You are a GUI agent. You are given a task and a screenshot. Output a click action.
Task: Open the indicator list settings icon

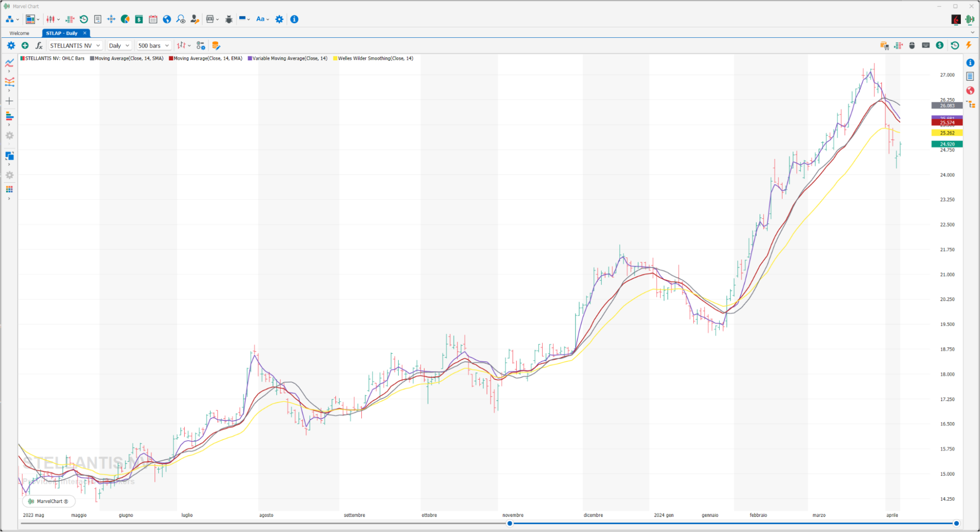coord(201,46)
